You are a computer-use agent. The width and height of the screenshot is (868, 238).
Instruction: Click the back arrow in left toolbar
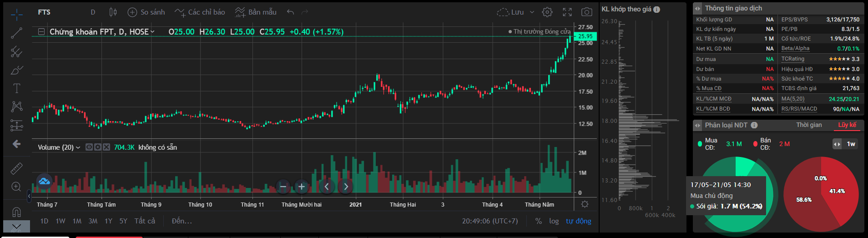point(17,144)
